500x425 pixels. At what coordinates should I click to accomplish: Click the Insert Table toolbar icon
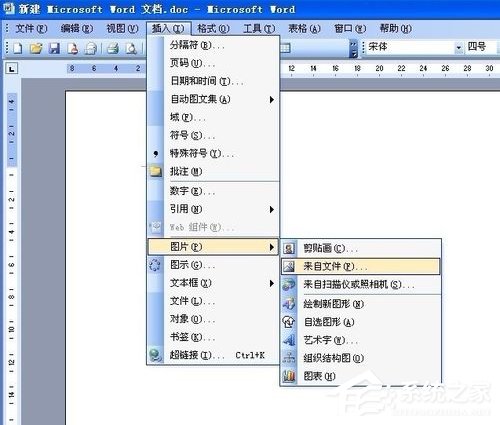point(285,48)
